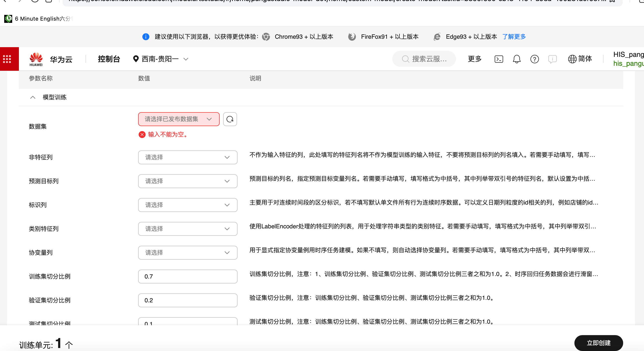The height and width of the screenshot is (351, 644).
Task: Click the 协变量列 description text
Action: [x=422, y=250]
